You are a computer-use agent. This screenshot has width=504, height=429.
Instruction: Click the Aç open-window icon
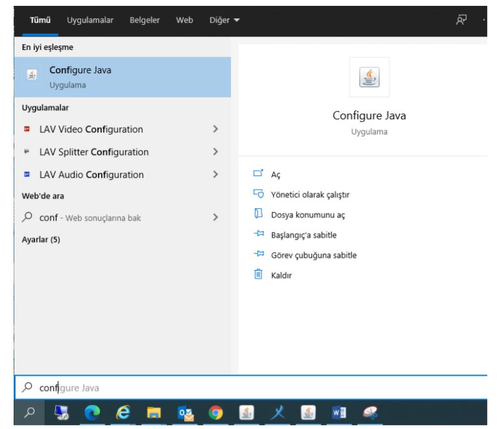point(258,173)
